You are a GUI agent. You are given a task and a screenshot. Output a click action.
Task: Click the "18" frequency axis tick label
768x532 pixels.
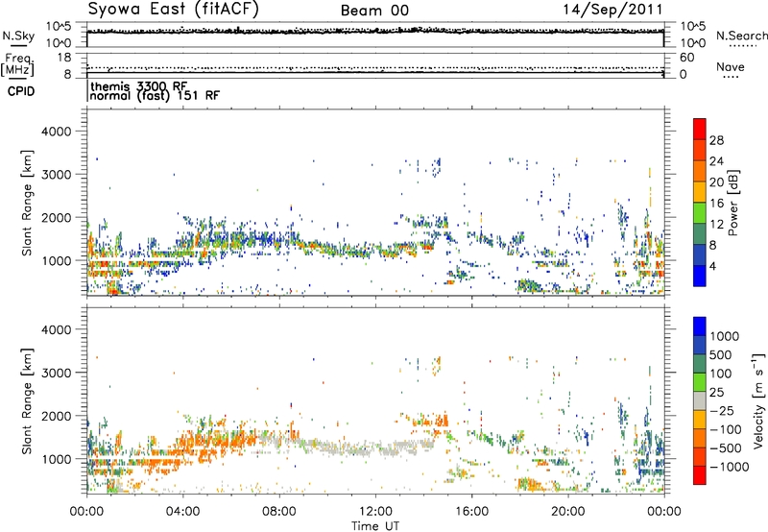coord(64,58)
